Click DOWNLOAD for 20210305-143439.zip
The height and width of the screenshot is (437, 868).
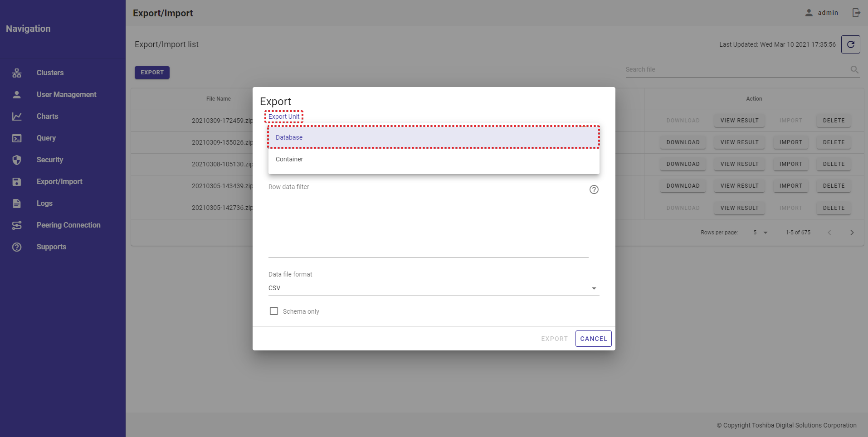[683, 186]
